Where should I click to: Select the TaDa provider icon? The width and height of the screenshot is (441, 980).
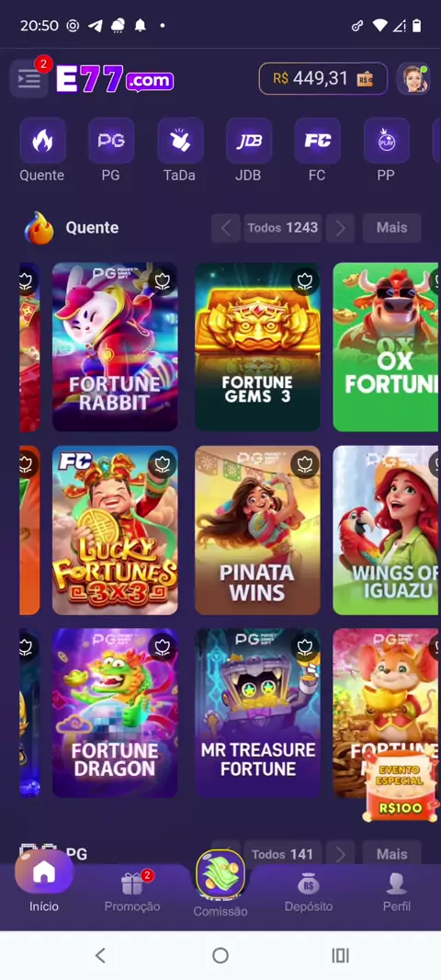[x=180, y=141]
